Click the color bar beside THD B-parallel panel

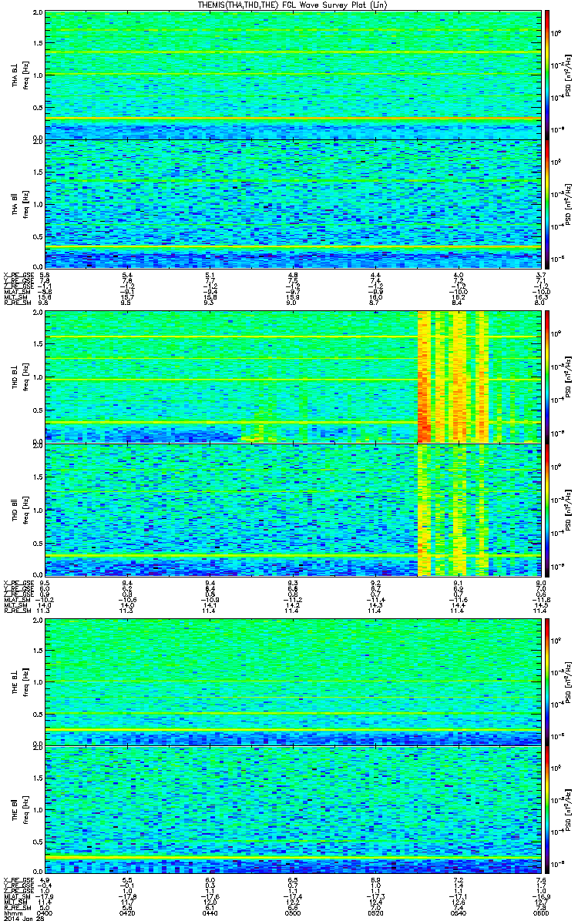tap(548, 510)
